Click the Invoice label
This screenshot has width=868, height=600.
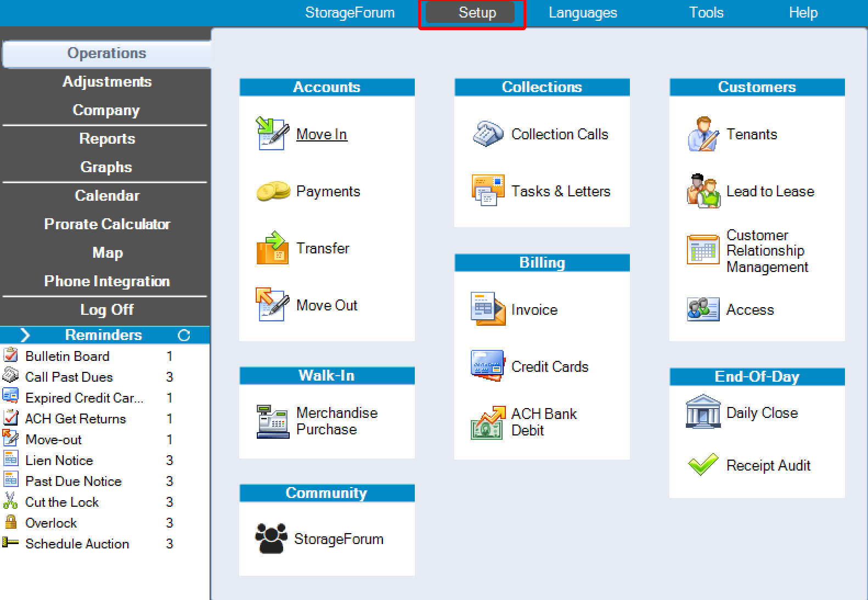pos(534,310)
